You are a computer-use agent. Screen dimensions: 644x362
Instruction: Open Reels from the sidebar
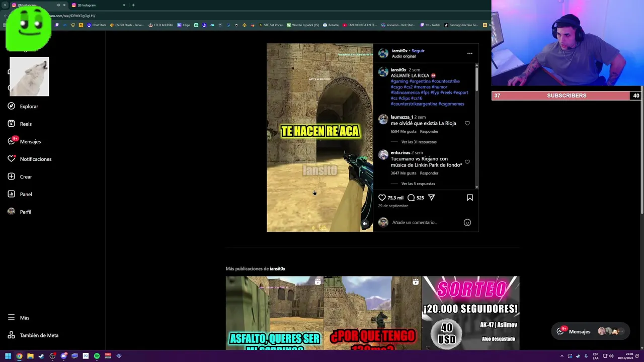[x=20, y=124]
